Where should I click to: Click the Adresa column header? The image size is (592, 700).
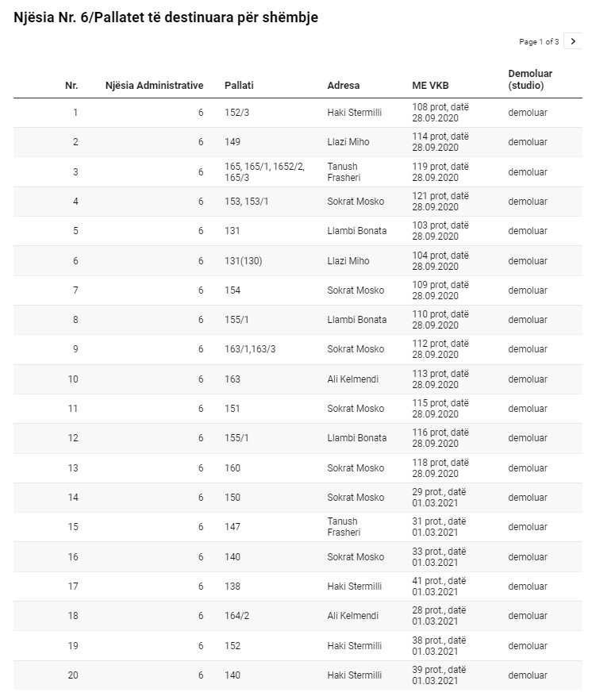click(343, 86)
